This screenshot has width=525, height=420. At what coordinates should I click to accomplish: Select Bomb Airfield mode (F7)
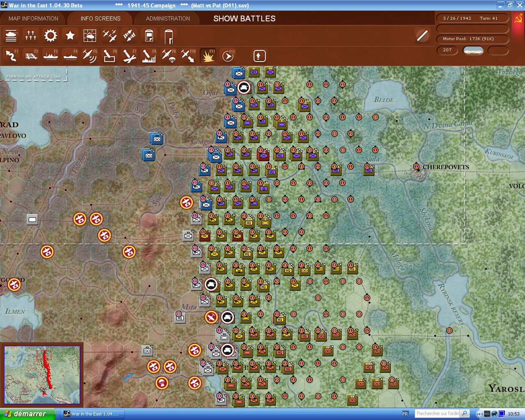click(x=129, y=56)
